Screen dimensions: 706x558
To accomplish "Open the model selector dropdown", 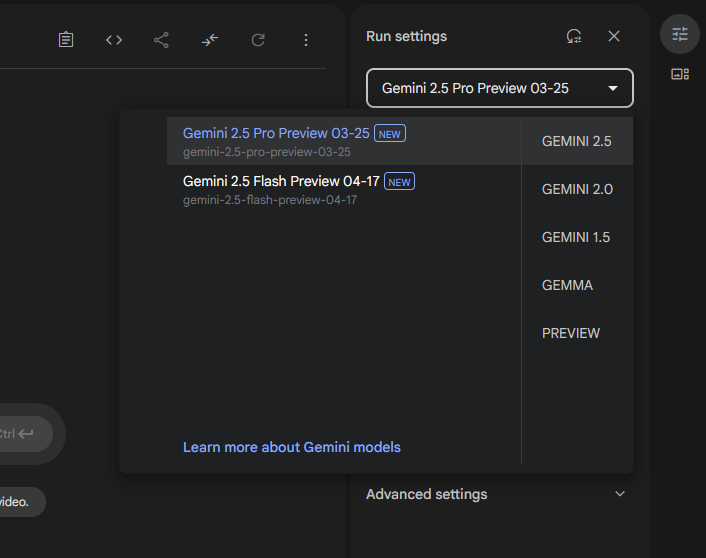I will (x=500, y=88).
